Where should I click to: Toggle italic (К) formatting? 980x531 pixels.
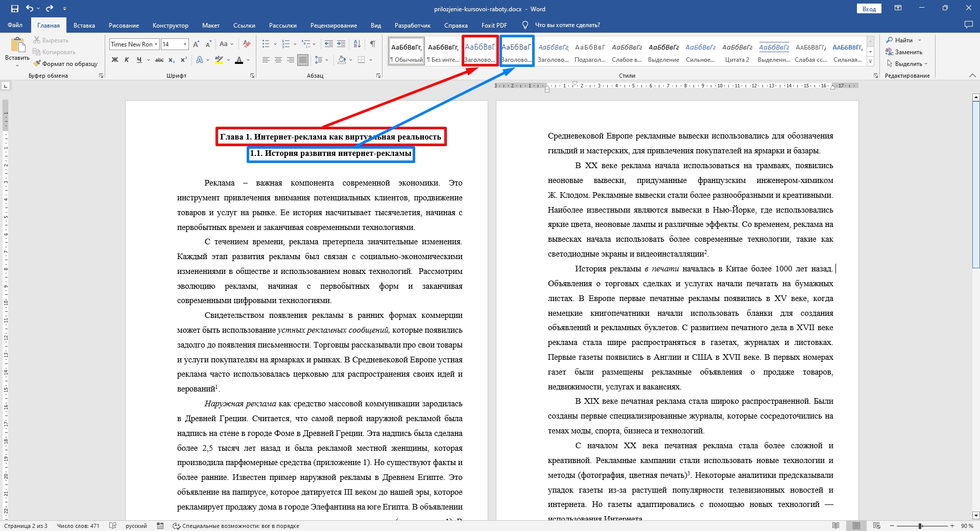(127, 60)
